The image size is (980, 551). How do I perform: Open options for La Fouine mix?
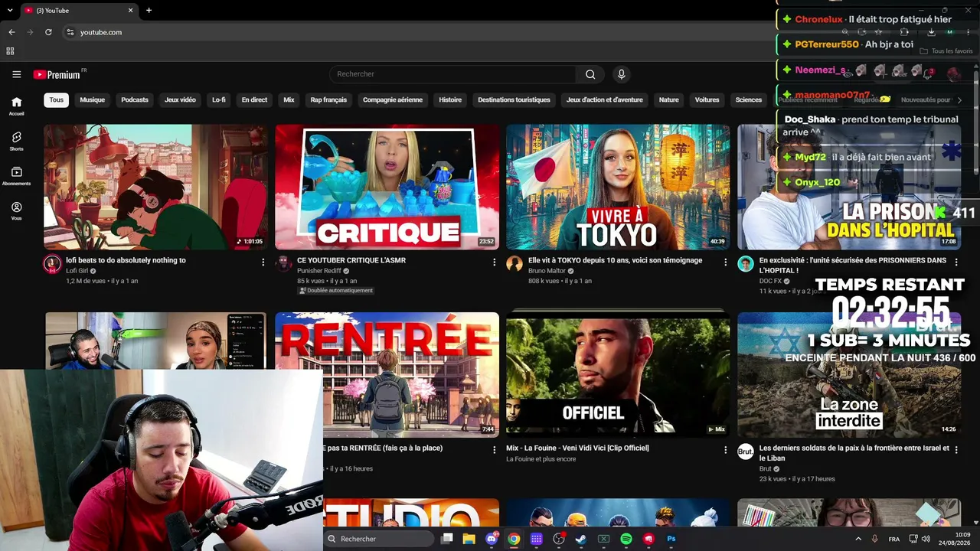tap(725, 450)
